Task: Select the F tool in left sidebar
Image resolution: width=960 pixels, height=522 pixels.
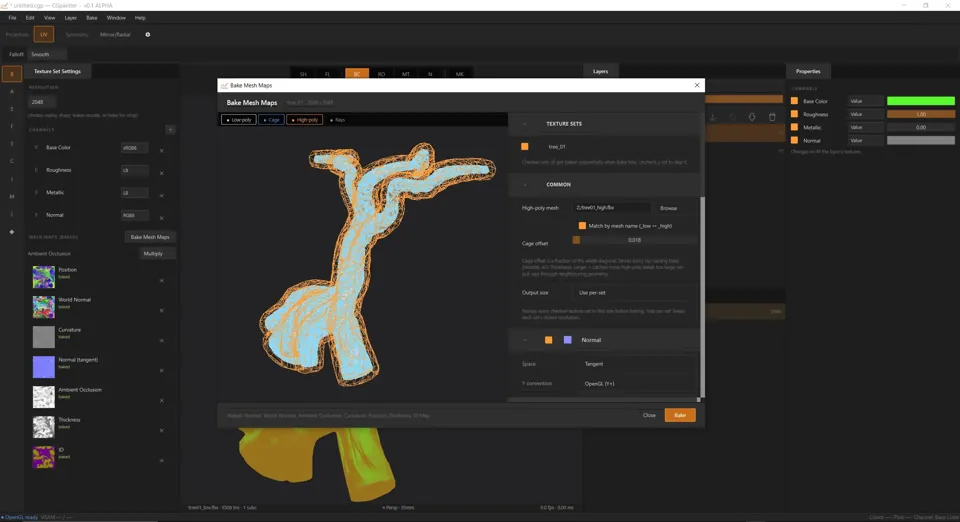Action: click(12, 126)
